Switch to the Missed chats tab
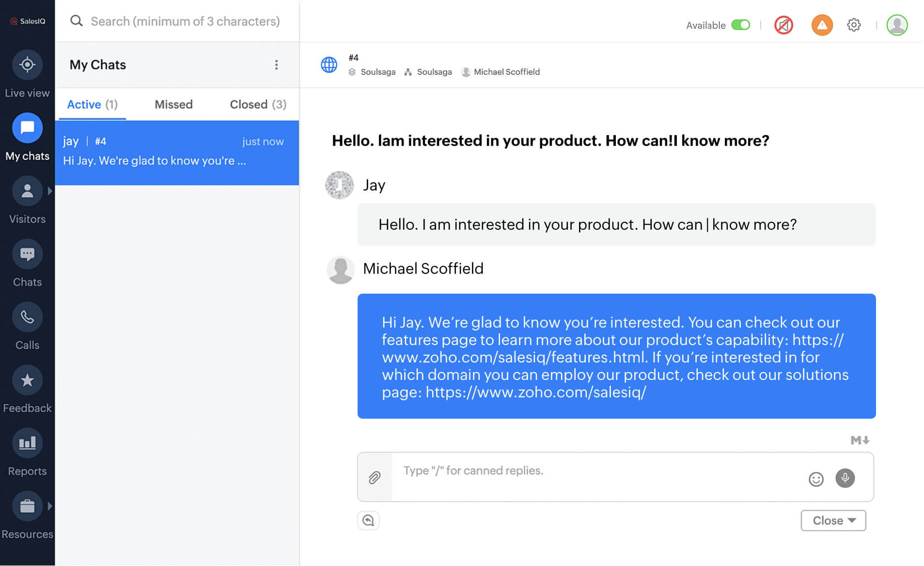This screenshot has width=924, height=566. tap(173, 104)
